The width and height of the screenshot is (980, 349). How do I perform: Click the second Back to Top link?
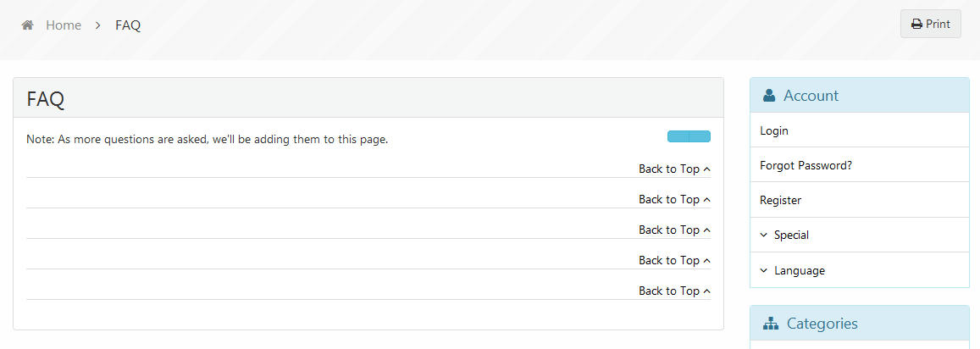674,200
